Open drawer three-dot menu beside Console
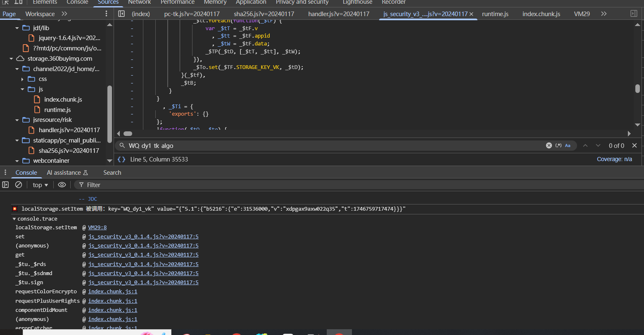The image size is (644, 335). 5,173
